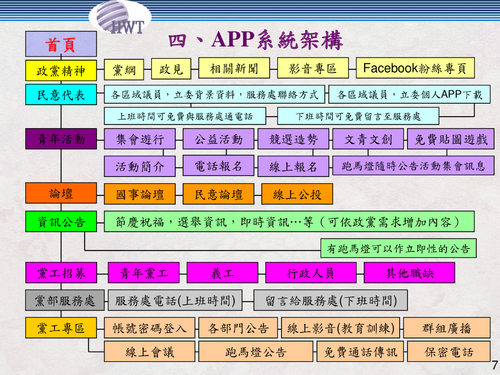Click the 節慶祝福，選舉資訊 long box
500x375 pixels.
(x=289, y=221)
